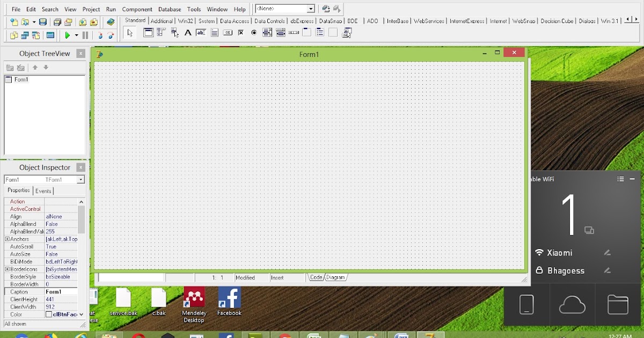Select the Button component from the Standard palette
The height and width of the screenshot is (338, 644).
point(228,32)
